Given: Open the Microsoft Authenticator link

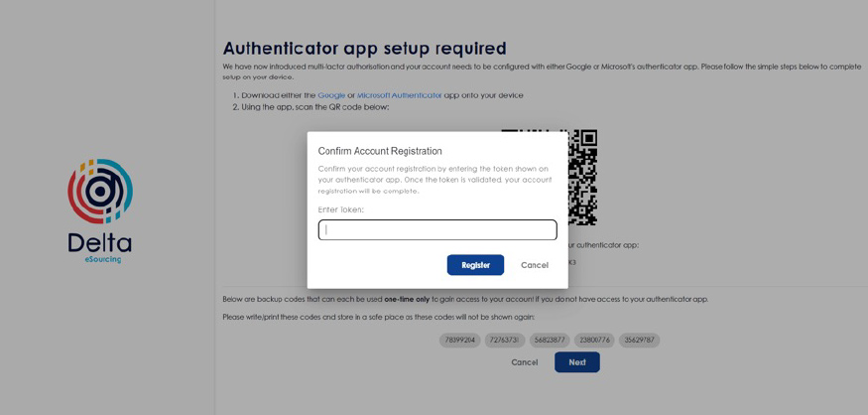Looking at the screenshot, I should (x=400, y=95).
